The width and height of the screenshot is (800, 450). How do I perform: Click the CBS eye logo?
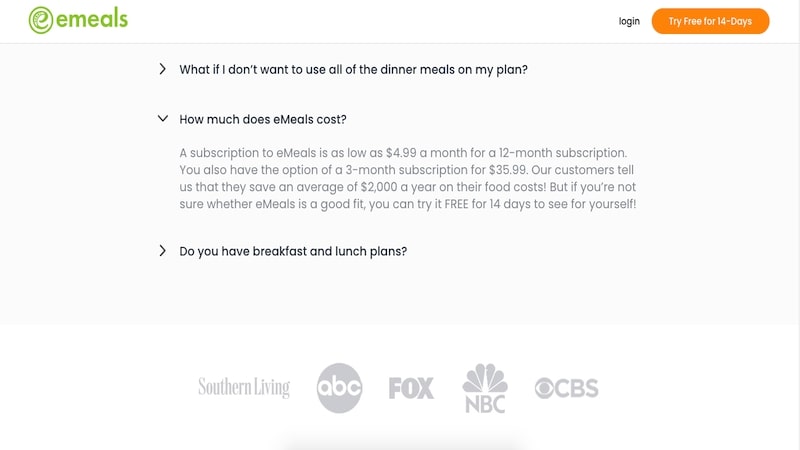[x=566, y=388]
